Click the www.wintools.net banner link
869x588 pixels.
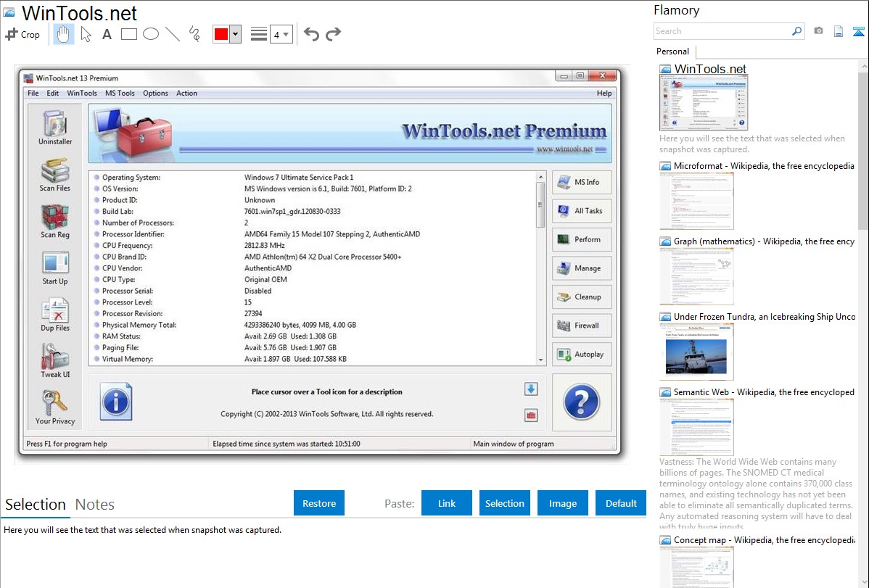(564, 149)
